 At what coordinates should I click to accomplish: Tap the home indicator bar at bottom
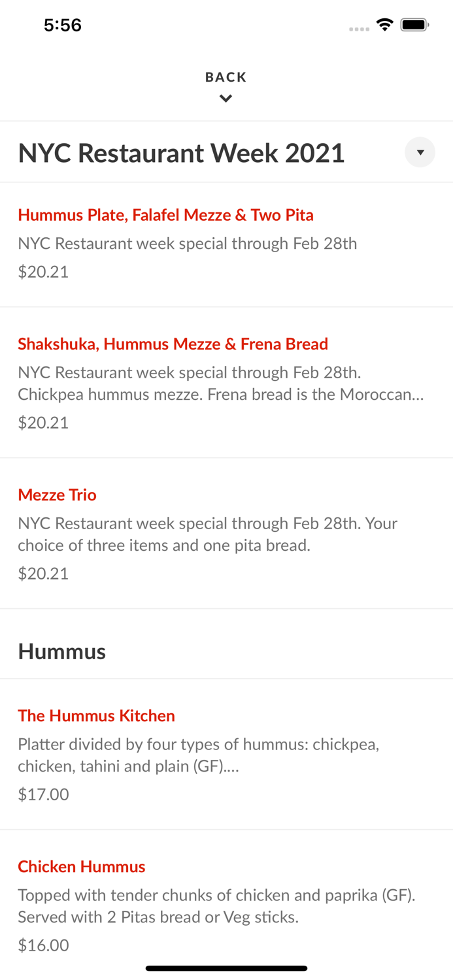coord(226,968)
